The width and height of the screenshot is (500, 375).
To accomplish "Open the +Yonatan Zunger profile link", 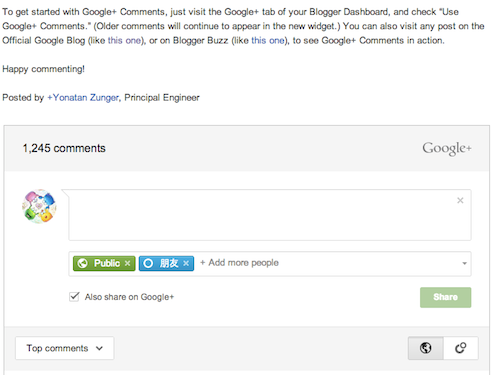I will click(x=83, y=98).
